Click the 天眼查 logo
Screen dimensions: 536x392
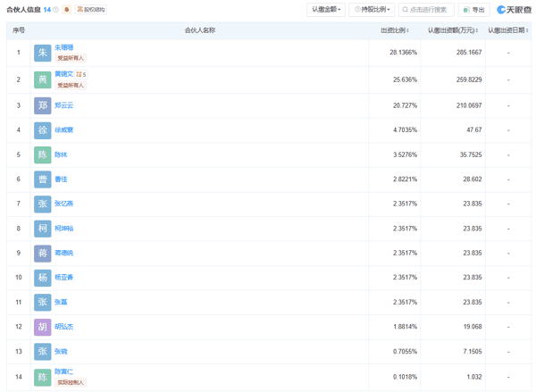(x=515, y=10)
